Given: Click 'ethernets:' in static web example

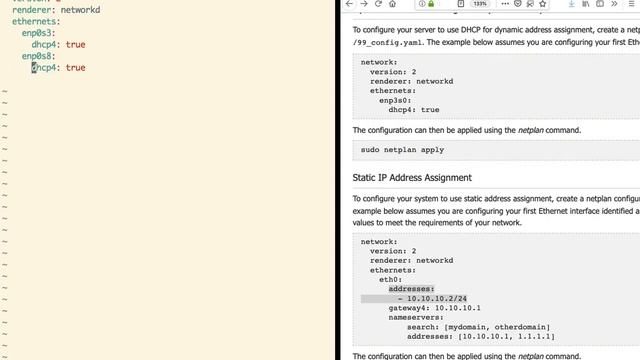Looking at the screenshot, I should coord(393,270).
